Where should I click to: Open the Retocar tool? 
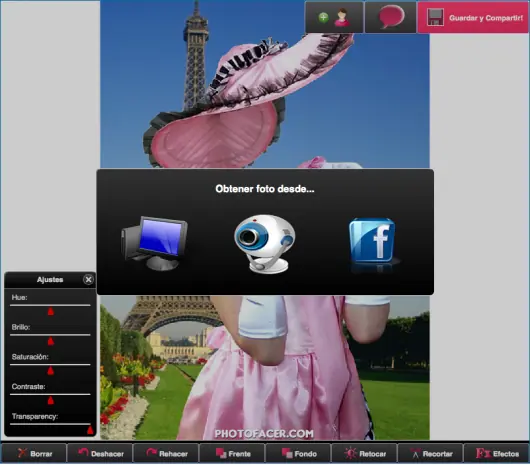click(365, 453)
